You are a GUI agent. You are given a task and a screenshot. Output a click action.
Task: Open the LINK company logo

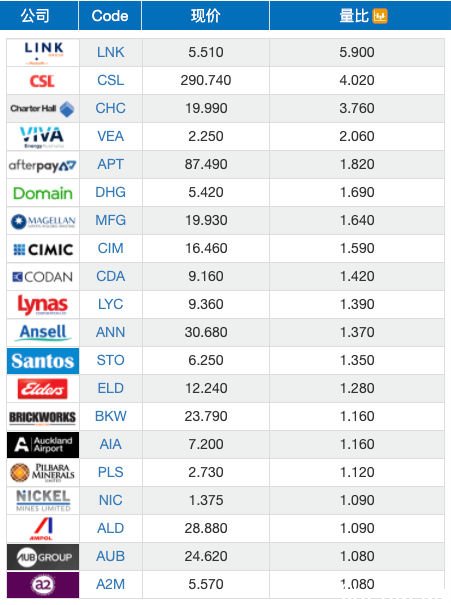pyautogui.click(x=43, y=53)
